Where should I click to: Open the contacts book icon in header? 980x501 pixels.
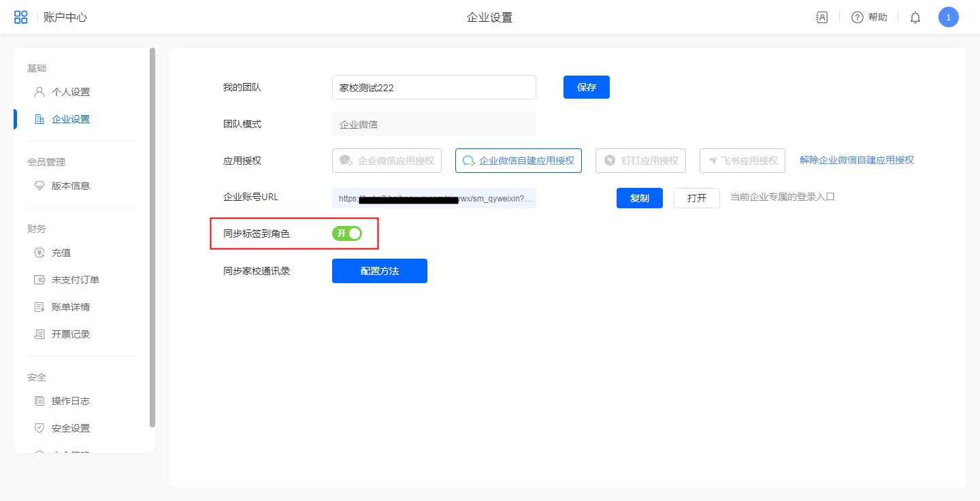821,18
